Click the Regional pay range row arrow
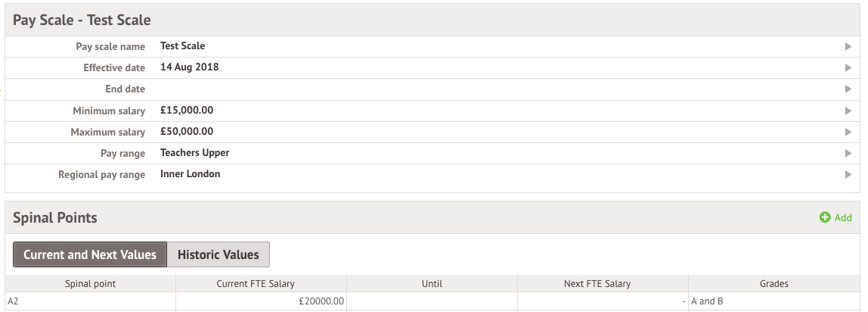868x312 pixels. pos(848,175)
